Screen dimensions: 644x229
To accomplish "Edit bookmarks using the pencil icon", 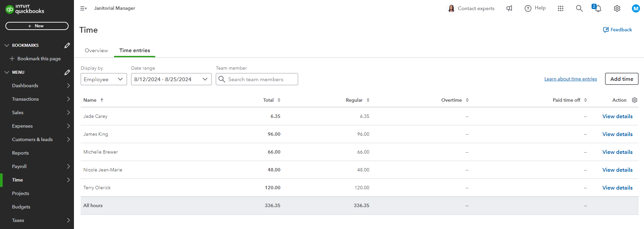I will pyautogui.click(x=67, y=45).
